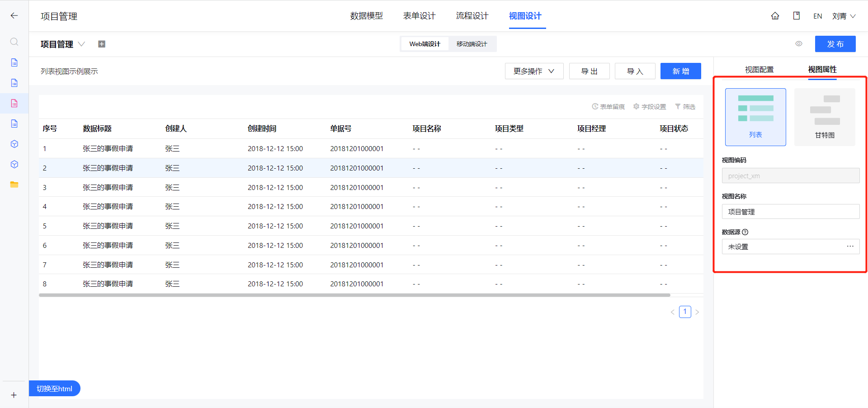
Task: Open the yellow folder icon in the sidebar
Action: tap(14, 185)
